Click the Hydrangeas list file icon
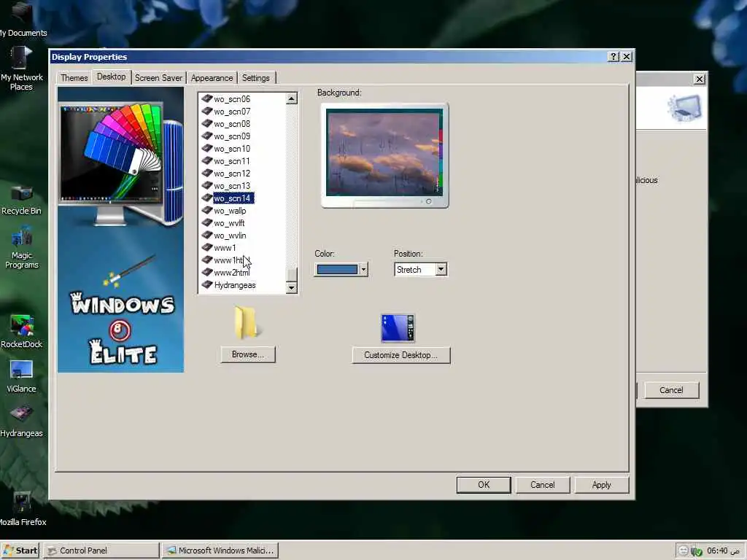Screen dimensions: 747x560 point(206,284)
